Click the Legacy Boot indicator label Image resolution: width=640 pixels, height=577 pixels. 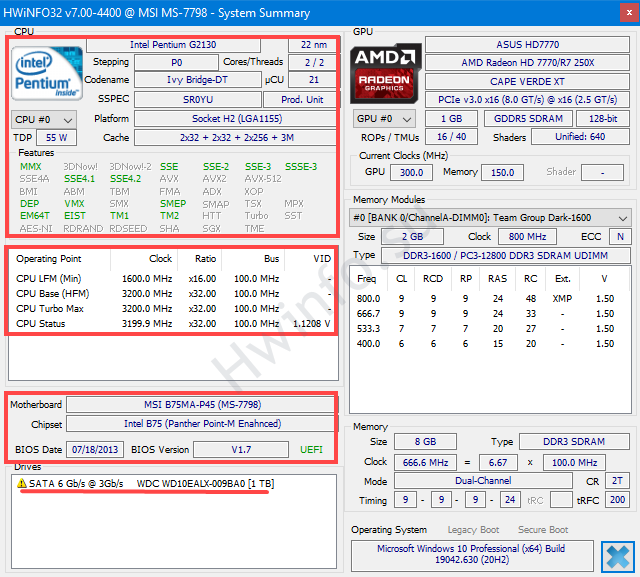[x=475, y=530]
